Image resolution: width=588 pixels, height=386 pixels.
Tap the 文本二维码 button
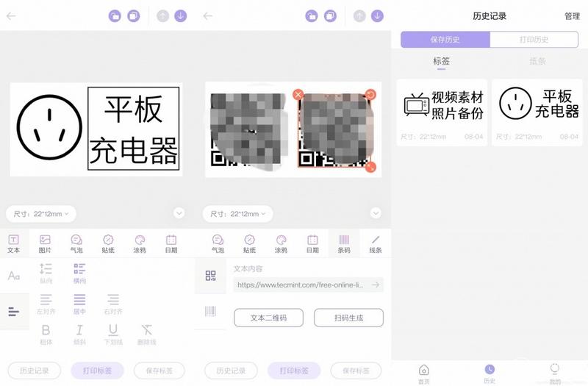pyautogui.click(x=268, y=318)
